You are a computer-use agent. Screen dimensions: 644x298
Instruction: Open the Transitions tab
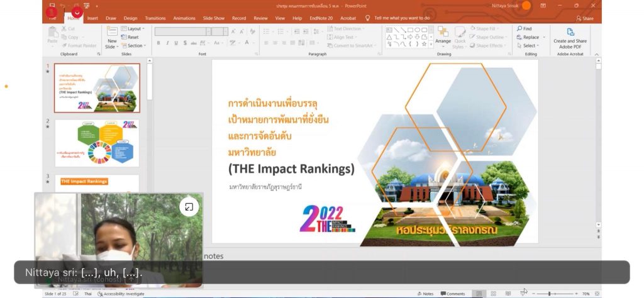point(155,18)
